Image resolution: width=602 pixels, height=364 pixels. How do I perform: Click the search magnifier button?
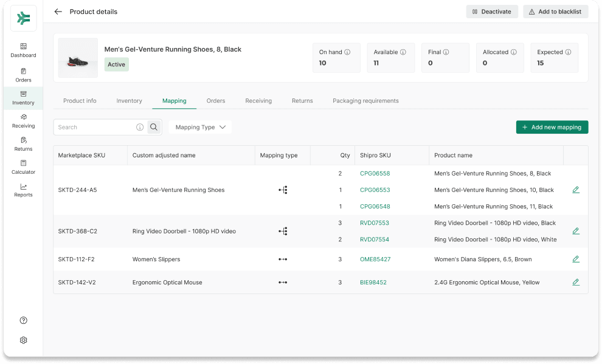tap(154, 127)
